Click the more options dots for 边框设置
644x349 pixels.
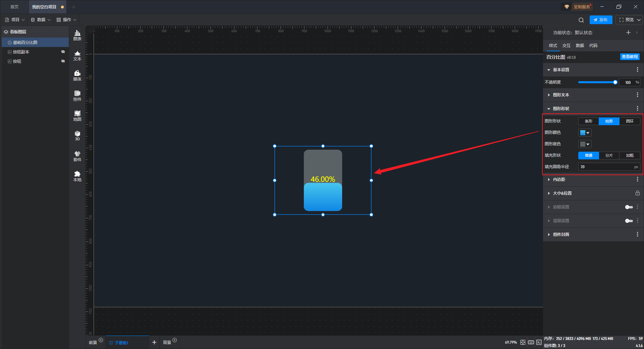(637, 207)
